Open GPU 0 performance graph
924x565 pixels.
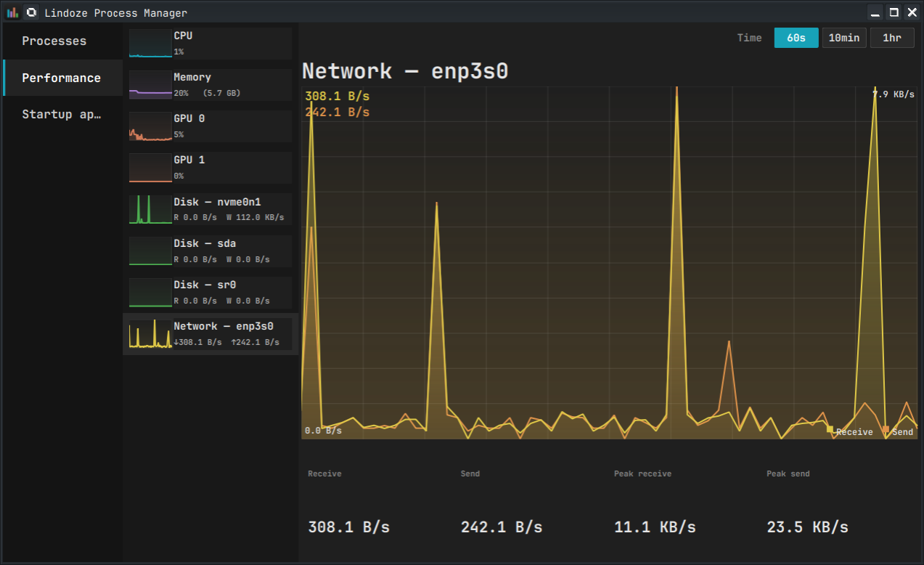210,126
